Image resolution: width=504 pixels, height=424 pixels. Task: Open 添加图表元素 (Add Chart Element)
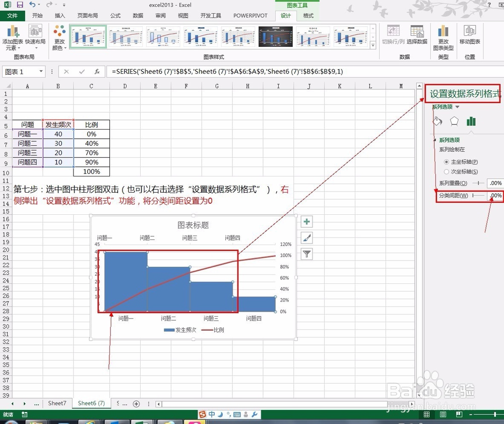[x=13, y=37]
